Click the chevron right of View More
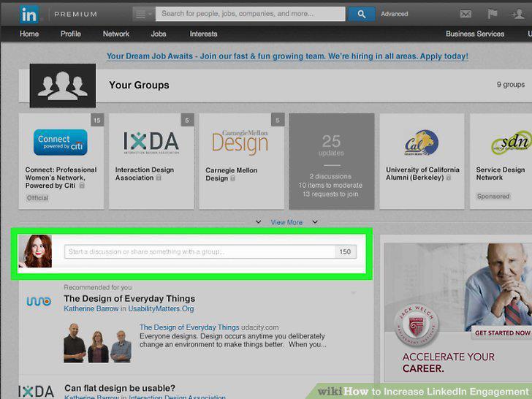 tap(315, 222)
